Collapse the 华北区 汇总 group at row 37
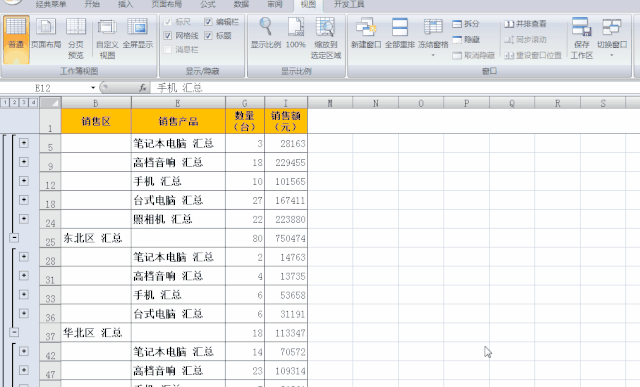Screen dimensions: 640x387 [14, 332]
